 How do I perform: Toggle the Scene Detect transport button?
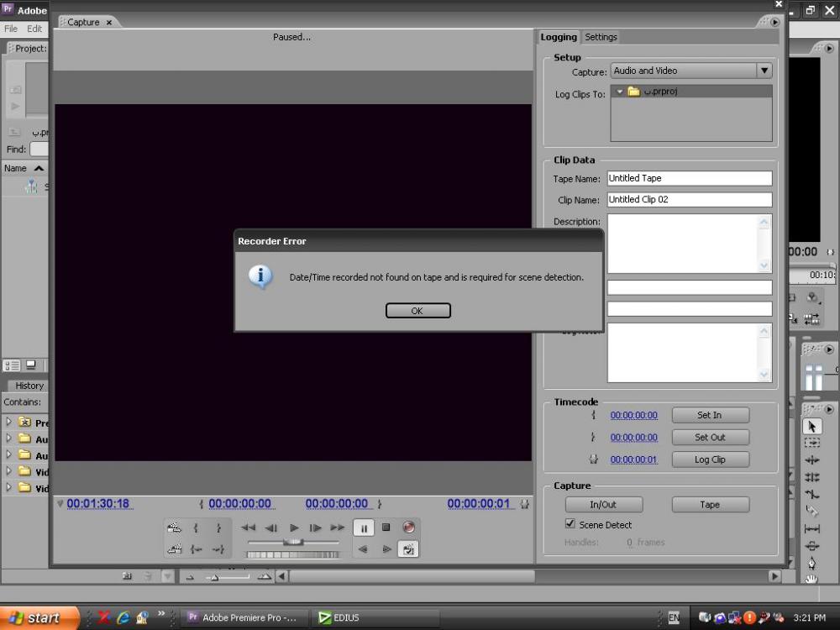pos(408,549)
